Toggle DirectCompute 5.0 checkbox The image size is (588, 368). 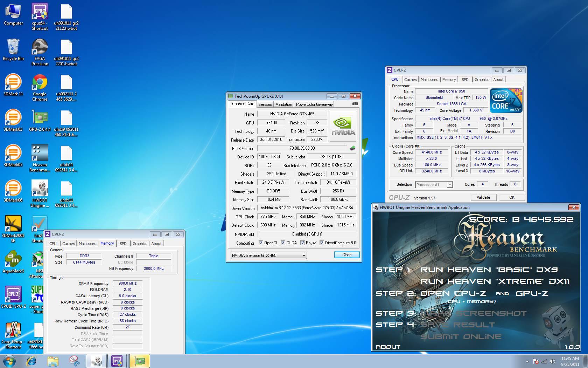pos(322,243)
